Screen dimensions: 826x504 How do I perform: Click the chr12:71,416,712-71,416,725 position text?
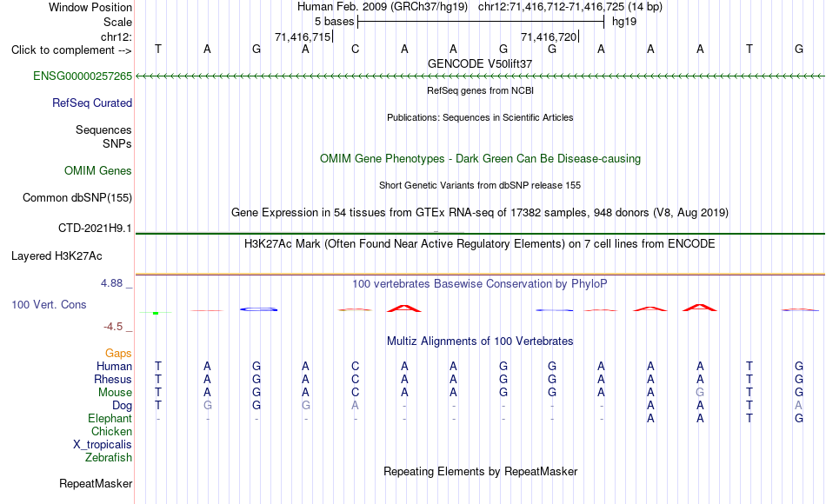551,7
